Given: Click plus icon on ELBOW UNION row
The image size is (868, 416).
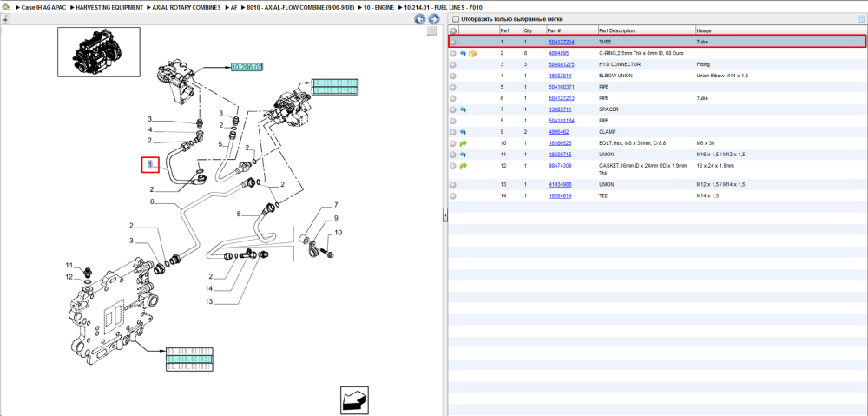Looking at the screenshot, I should 453,76.
